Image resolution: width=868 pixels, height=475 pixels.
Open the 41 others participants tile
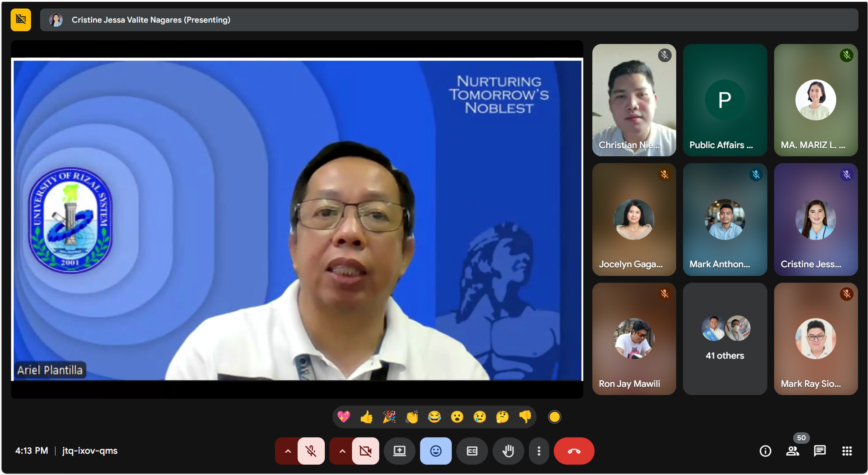[x=725, y=339]
